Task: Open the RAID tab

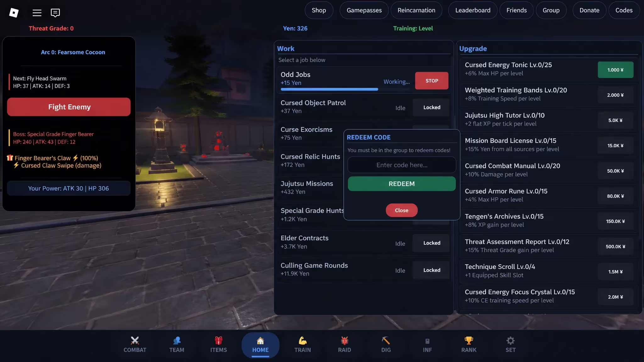Action: tap(344, 345)
